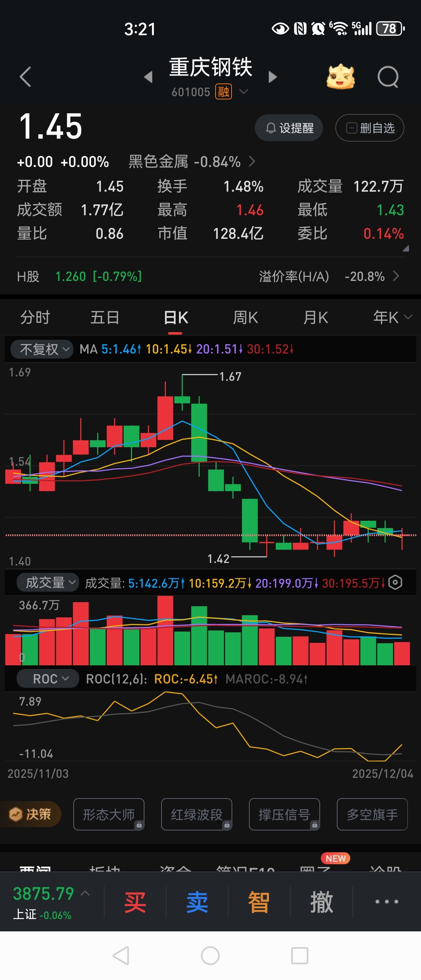
Task: Tap the 3875.79 上证 index value
Action: point(43,893)
